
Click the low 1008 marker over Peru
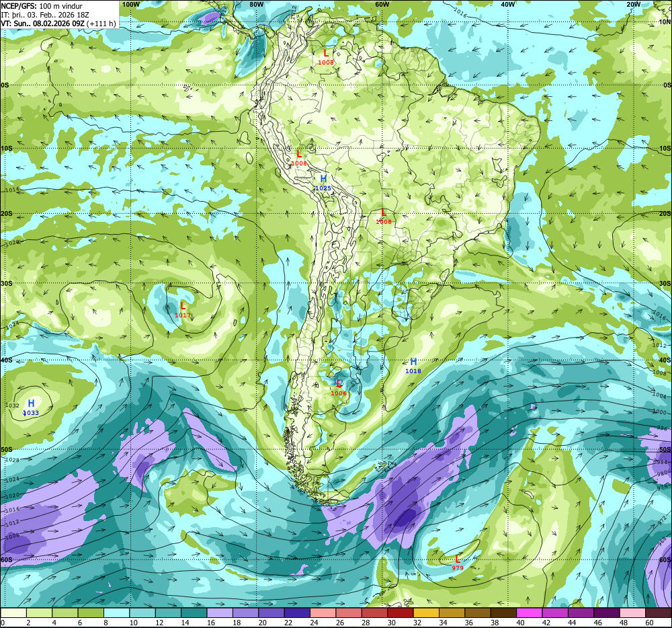tap(299, 158)
